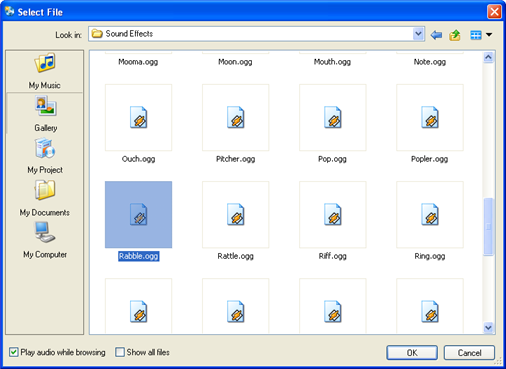Click the highlighted Rabble.ogg name label
Image resolution: width=506 pixels, height=369 pixels.
(138, 256)
